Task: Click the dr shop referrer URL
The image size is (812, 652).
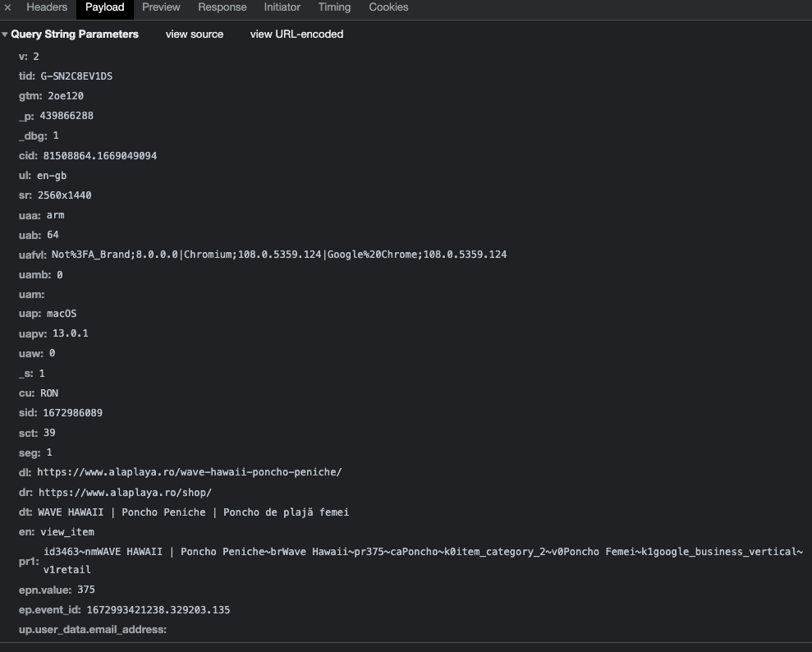Action: [x=125, y=493]
